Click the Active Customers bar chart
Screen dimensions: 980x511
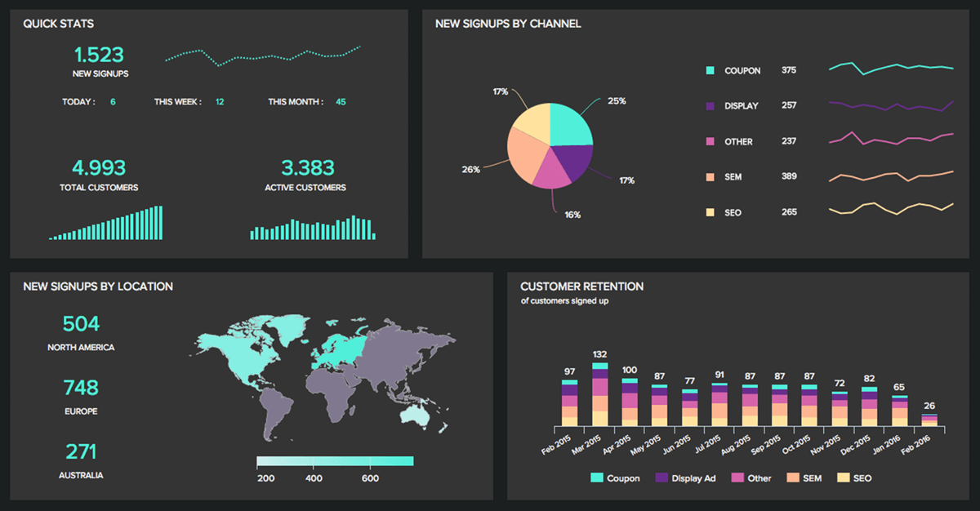click(x=313, y=228)
